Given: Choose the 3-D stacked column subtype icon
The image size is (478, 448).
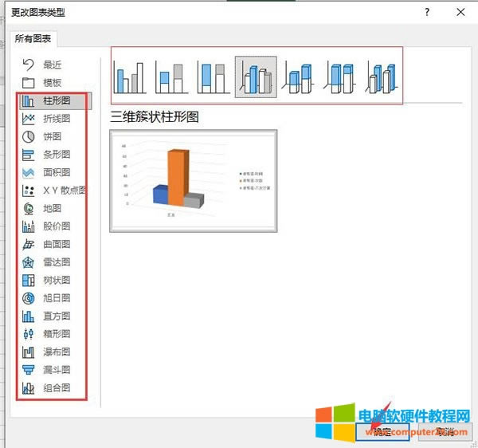Looking at the screenshot, I should coord(298,77).
